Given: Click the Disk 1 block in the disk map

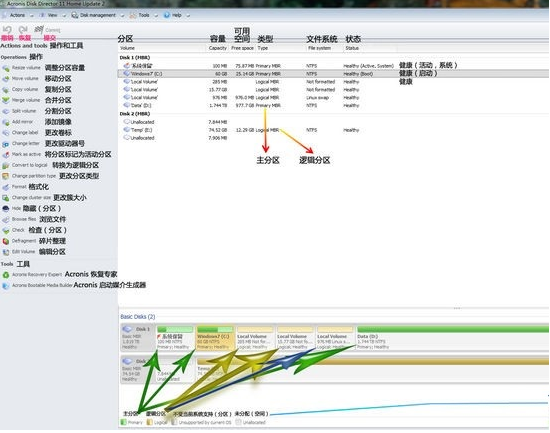Looking at the screenshot, I should [138, 337].
